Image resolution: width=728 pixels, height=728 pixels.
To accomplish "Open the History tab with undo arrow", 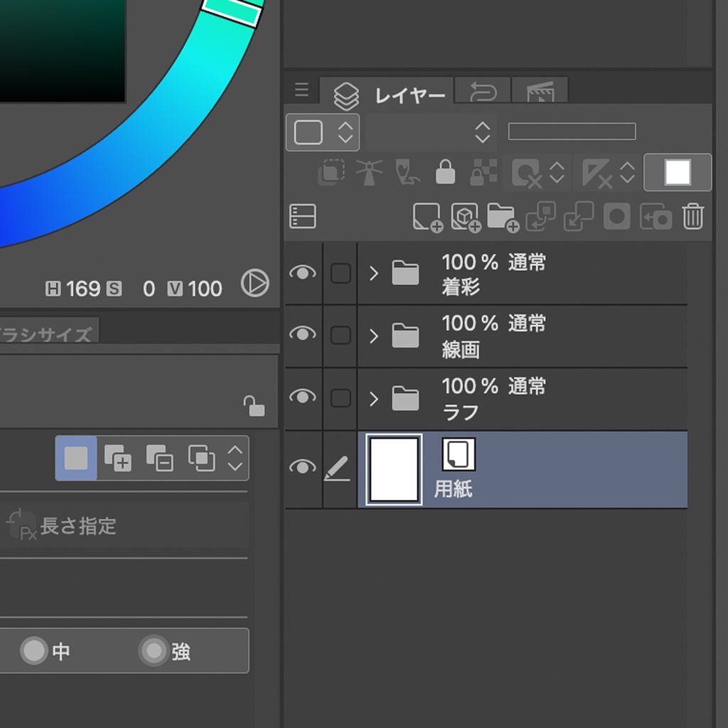I will [x=483, y=90].
